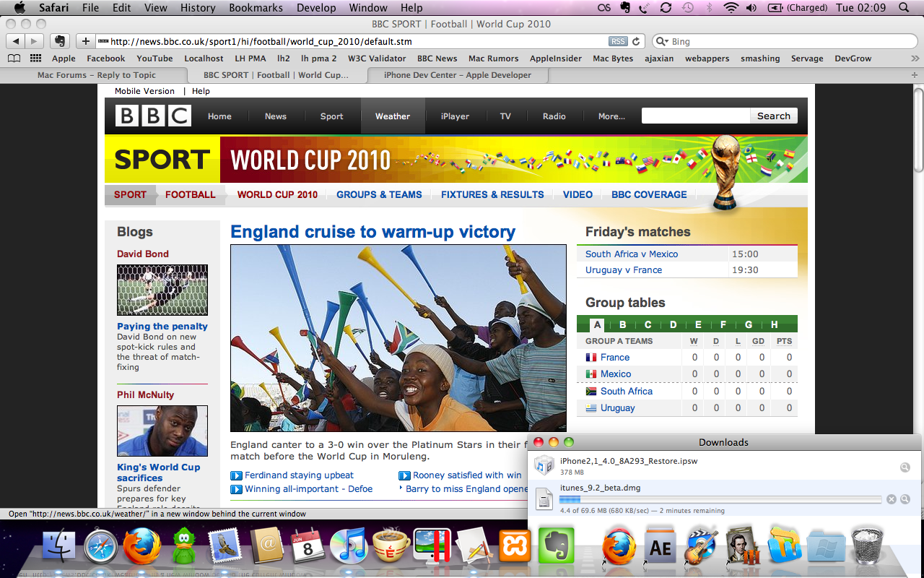Switch to Mac Forums Reply to Topic tab
Image resolution: width=924 pixels, height=578 pixels.
(x=96, y=75)
